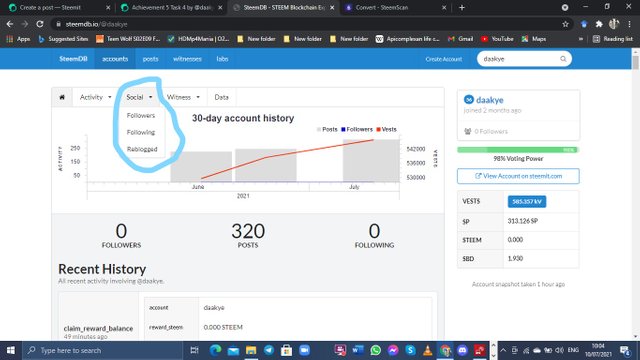Screen dimensions: 640x360
Task: Show hidden system tray icons
Action: [503, 350]
